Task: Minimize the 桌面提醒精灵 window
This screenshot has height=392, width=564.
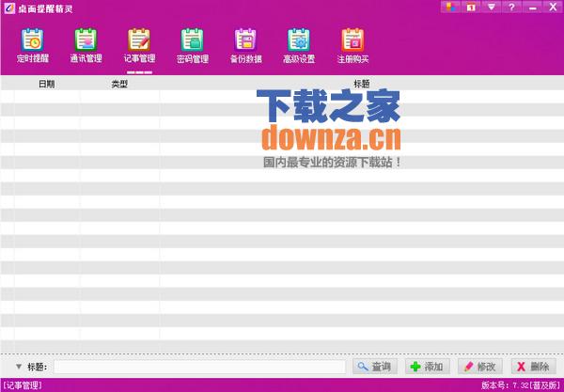Action: click(x=532, y=7)
